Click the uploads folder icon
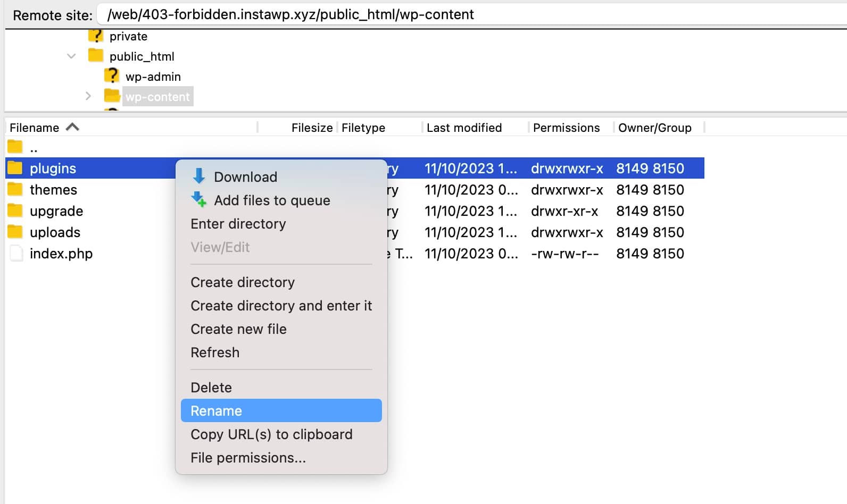 click(15, 232)
